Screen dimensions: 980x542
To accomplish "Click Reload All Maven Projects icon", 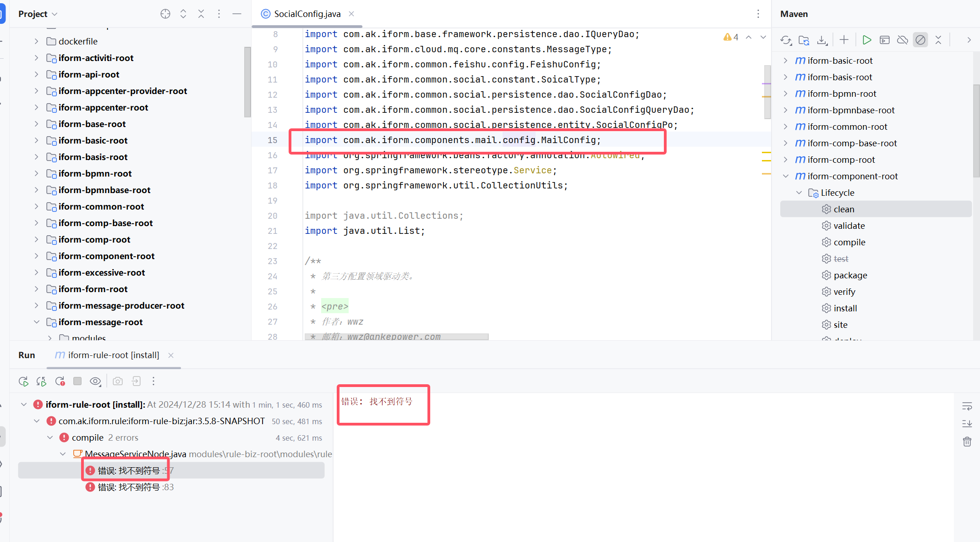I will click(786, 40).
